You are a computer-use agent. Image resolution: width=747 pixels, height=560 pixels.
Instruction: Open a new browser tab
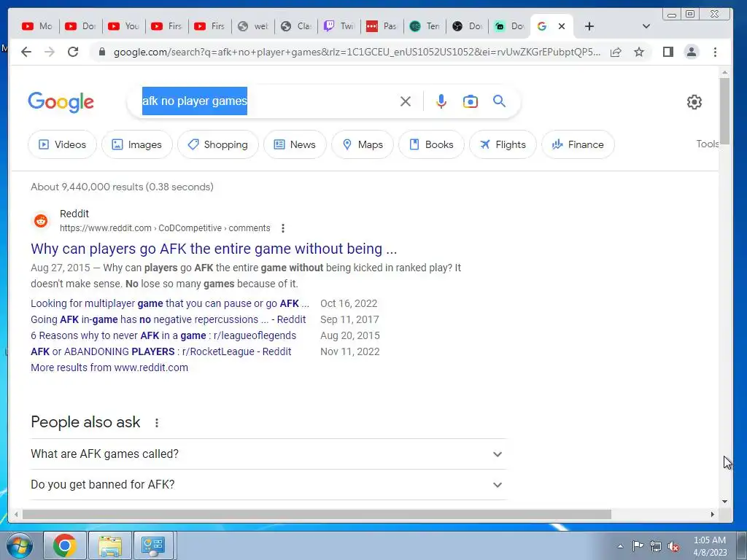[x=589, y=26]
